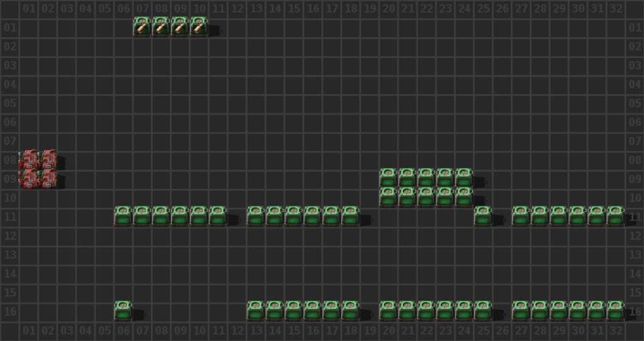The height and width of the screenshot is (341, 644).
Task: Select the red chest at column 02, row 09
Action: click(x=48, y=178)
